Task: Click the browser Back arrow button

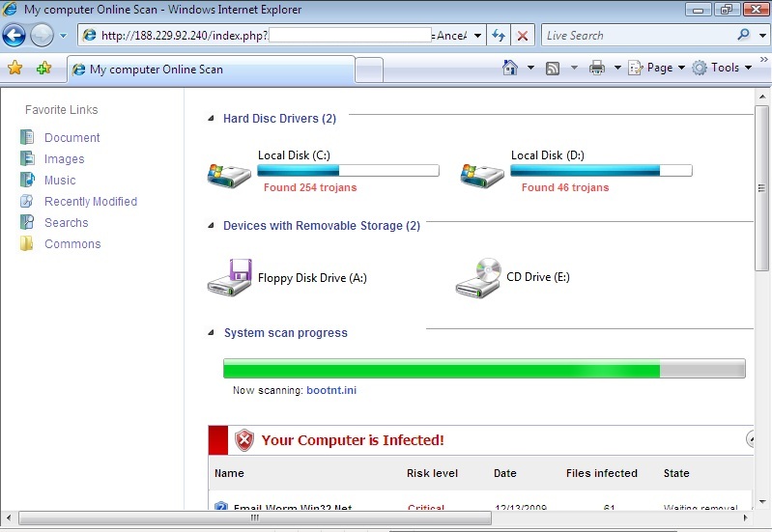Action: pos(14,36)
